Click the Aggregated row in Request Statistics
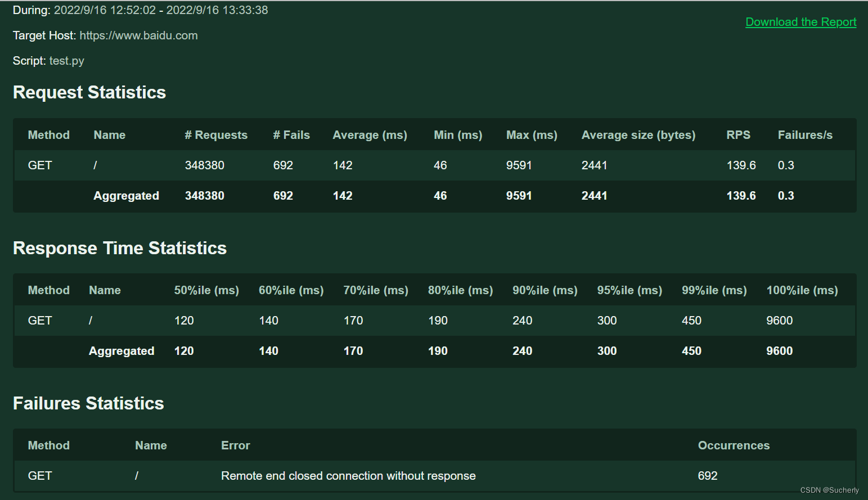Viewport: 868px width, 500px height. pyautogui.click(x=126, y=196)
